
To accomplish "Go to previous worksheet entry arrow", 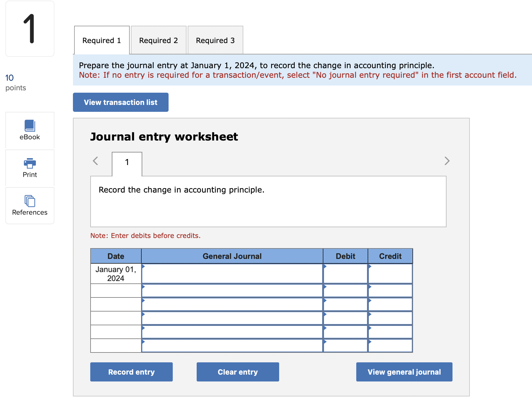I will [x=95, y=161].
